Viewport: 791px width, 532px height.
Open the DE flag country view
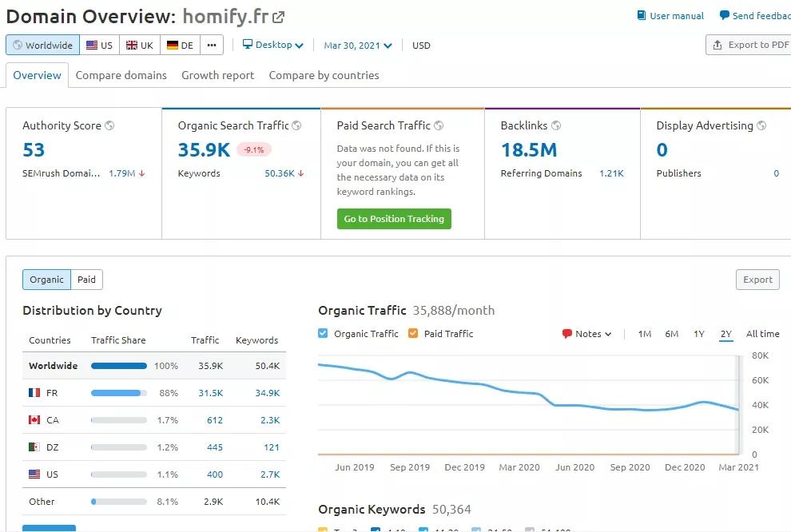click(x=179, y=45)
